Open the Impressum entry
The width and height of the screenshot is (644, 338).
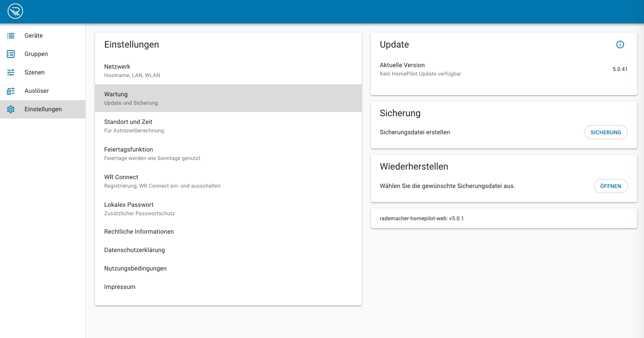pyautogui.click(x=228, y=287)
